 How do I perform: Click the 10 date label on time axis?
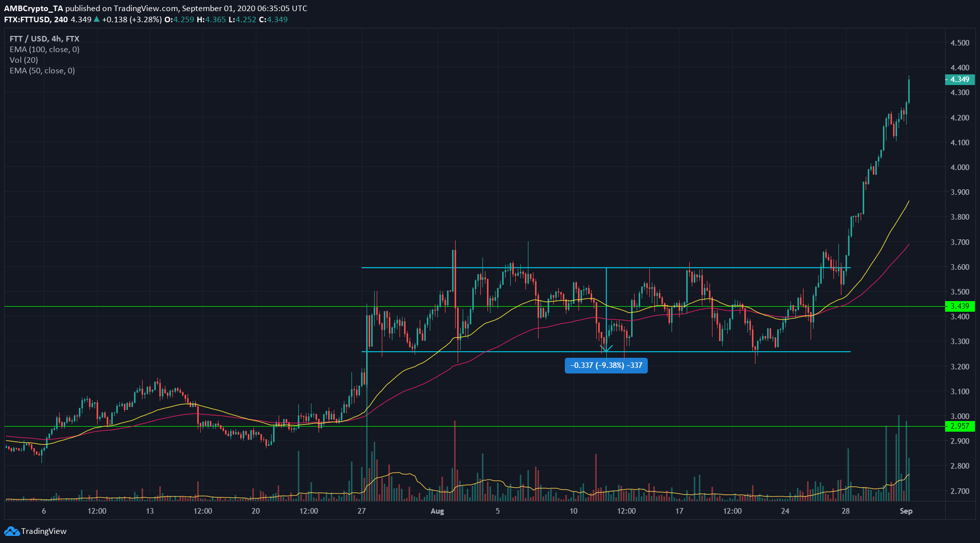coord(573,511)
